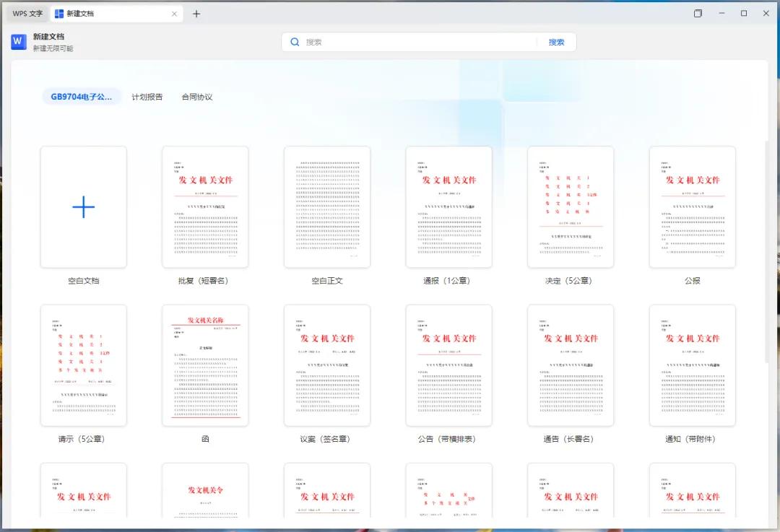Click the template list vertical scrollbar
This screenshot has height=532, width=780.
766,251
